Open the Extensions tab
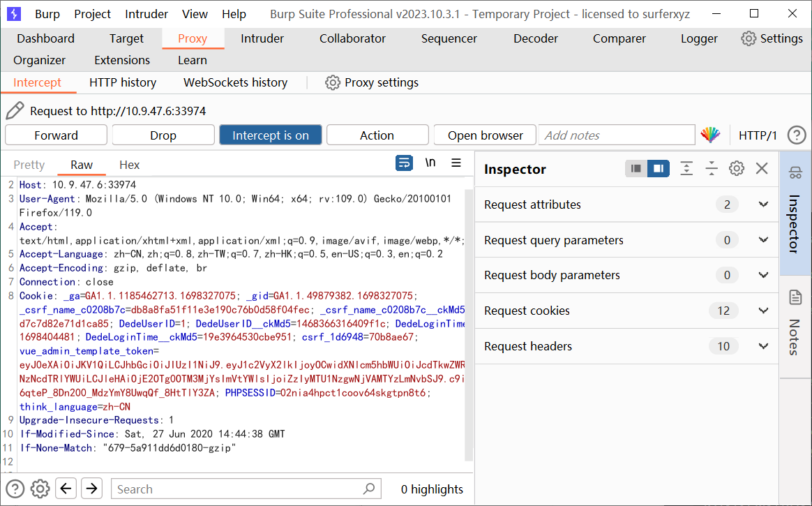812x506 pixels. tap(122, 60)
